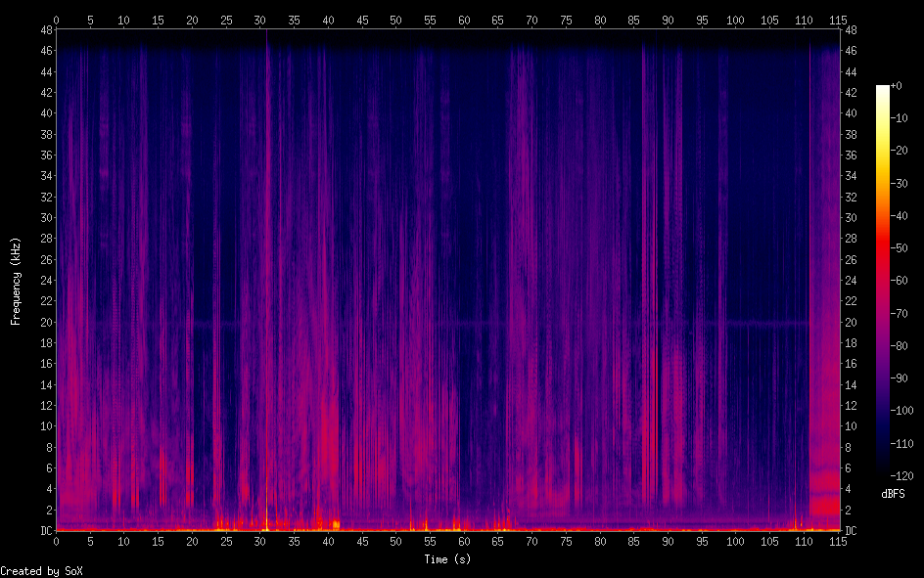This screenshot has width=924, height=578.
Task: Click the 36 label on the right frequency axis
Action: [851, 156]
